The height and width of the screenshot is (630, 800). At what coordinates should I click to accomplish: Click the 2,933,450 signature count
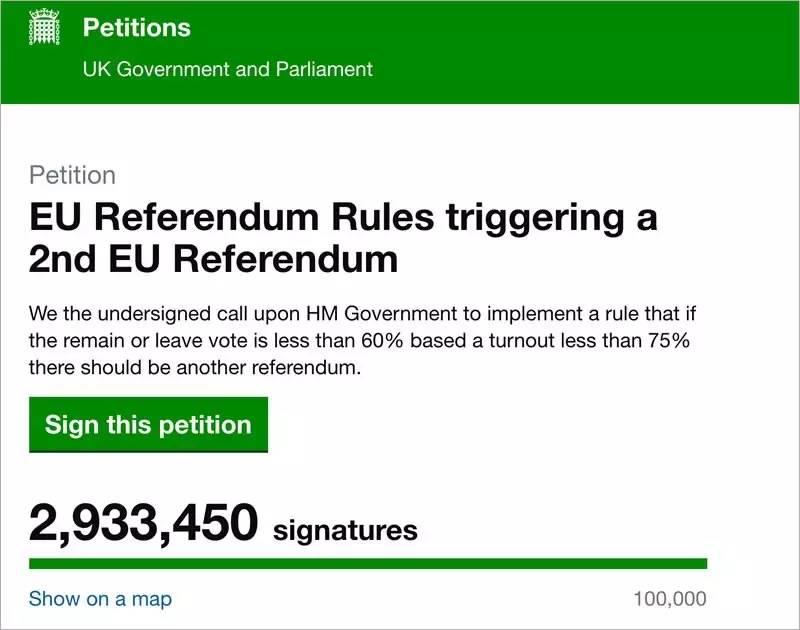(143, 523)
